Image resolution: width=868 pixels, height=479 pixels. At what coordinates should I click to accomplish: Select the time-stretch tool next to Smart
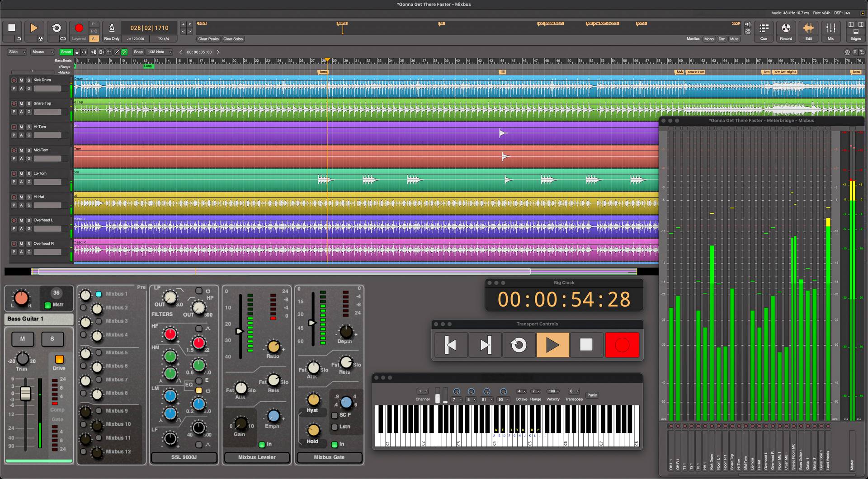[x=84, y=52]
